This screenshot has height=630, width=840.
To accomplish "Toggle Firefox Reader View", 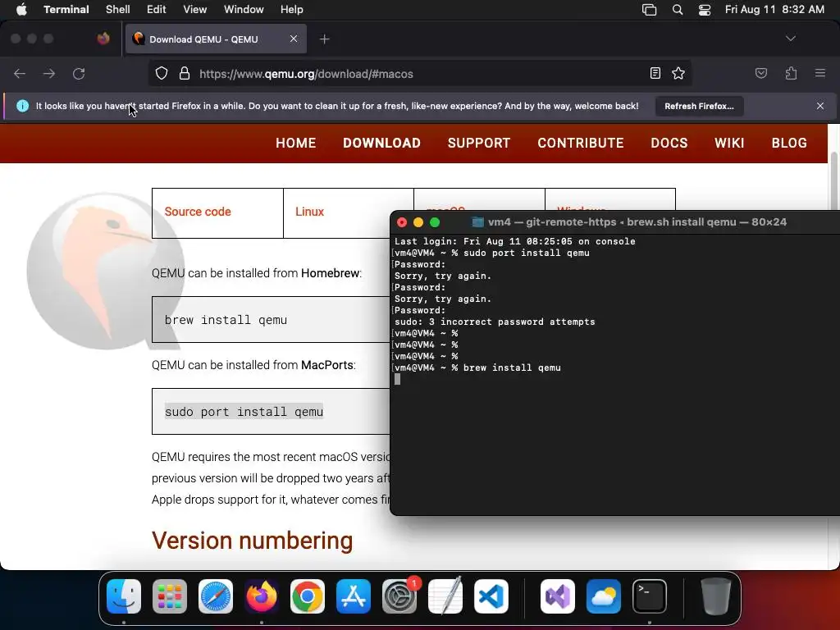I will point(655,73).
